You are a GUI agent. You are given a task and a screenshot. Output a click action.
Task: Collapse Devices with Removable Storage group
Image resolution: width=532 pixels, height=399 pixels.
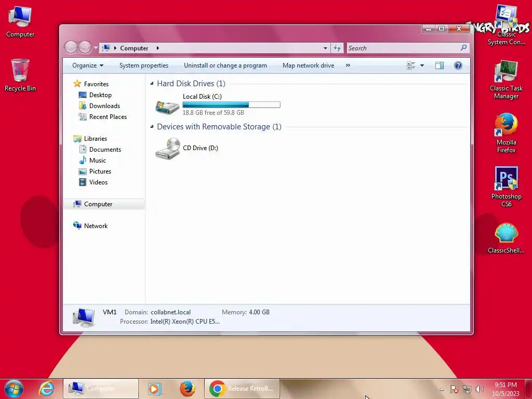152,127
